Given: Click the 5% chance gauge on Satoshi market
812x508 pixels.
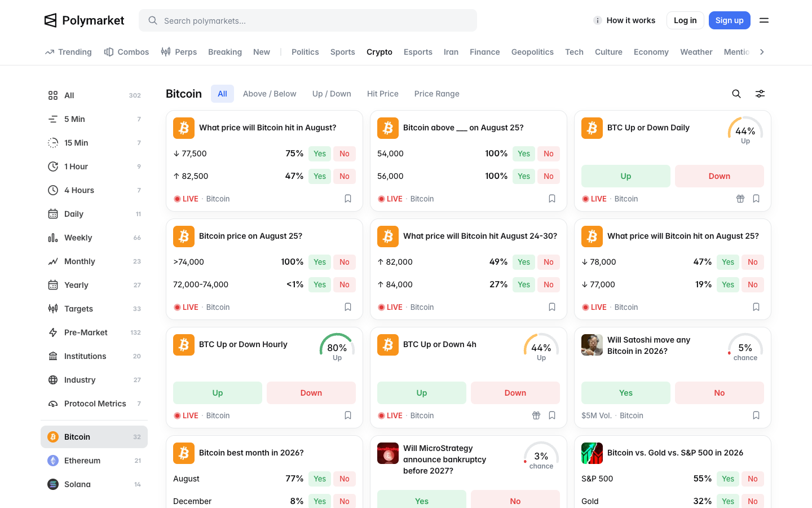Looking at the screenshot, I should coord(745,347).
